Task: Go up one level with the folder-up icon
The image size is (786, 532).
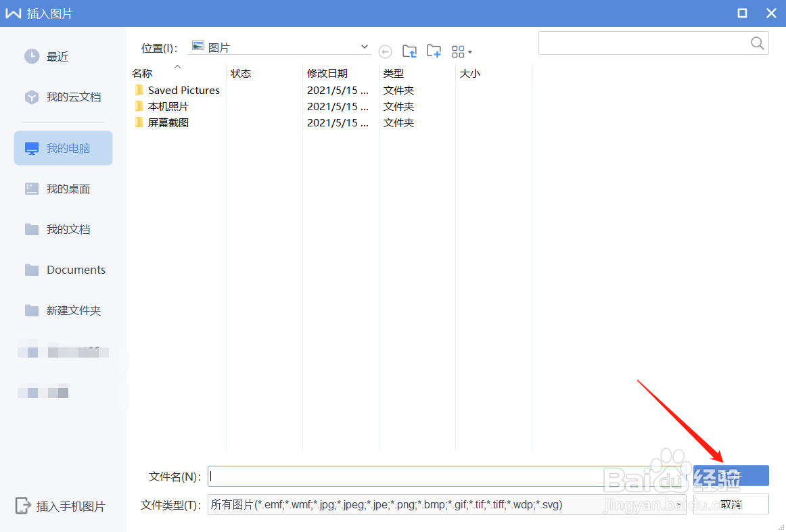Action: pos(409,51)
